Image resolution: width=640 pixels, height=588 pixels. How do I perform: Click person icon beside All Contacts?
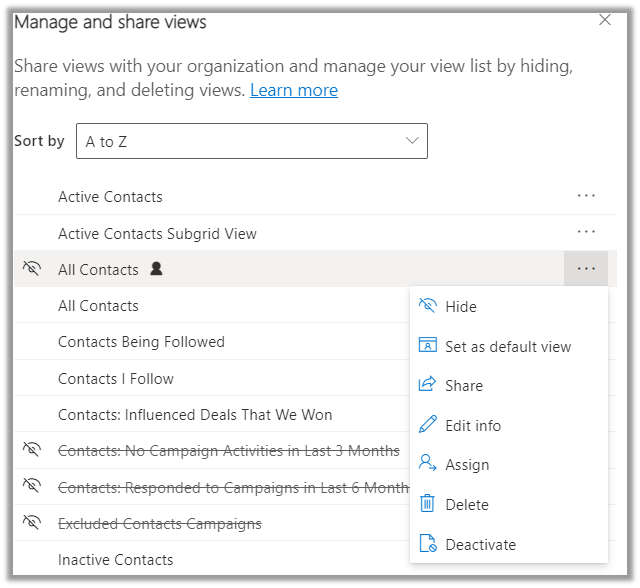155,269
